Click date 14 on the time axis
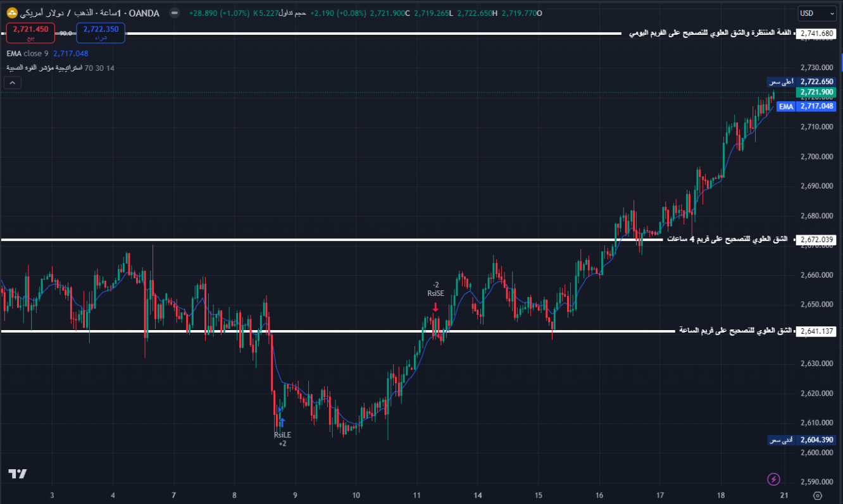The height and width of the screenshot is (504, 843). [478, 495]
